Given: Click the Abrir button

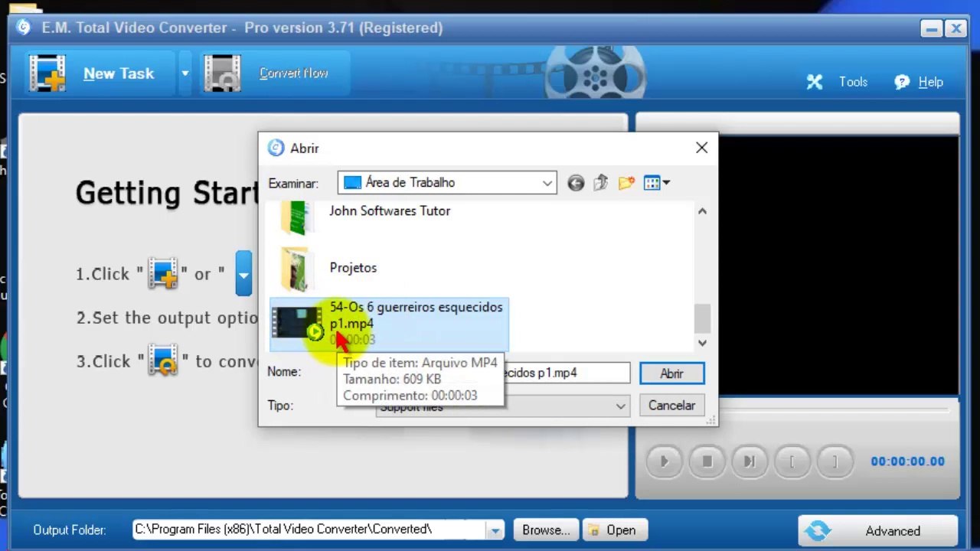Looking at the screenshot, I should click(671, 373).
